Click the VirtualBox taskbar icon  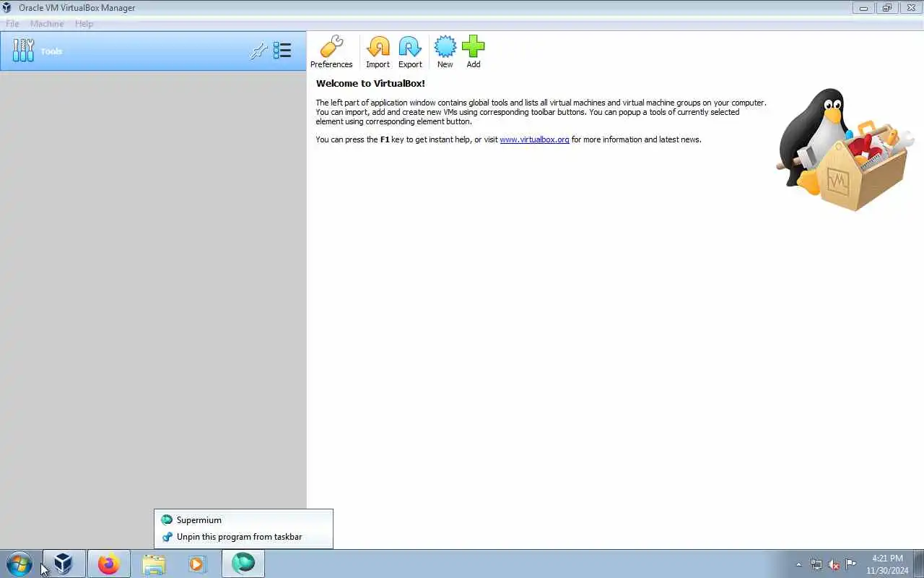pyautogui.click(x=64, y=564)
